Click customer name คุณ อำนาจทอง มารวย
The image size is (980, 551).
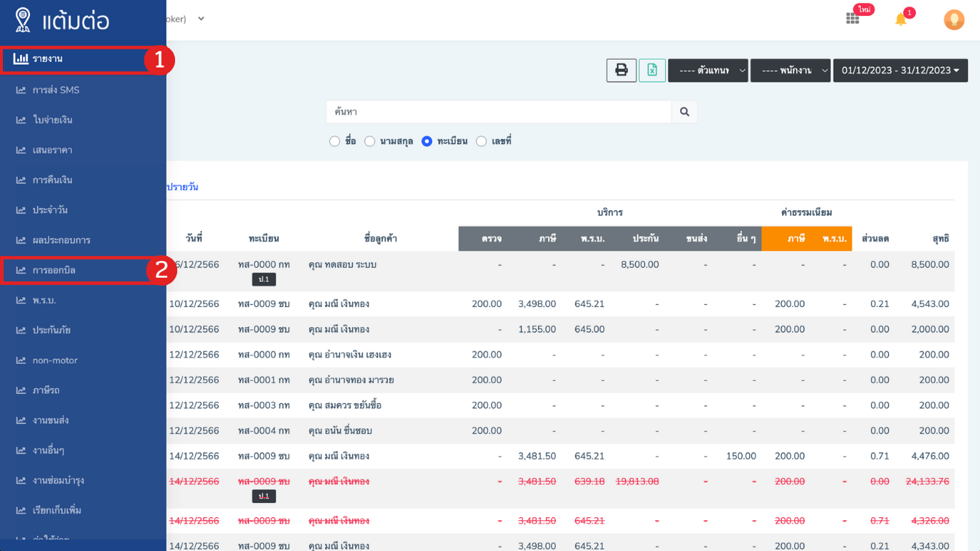pyautogui.click(x=351, y=380)
